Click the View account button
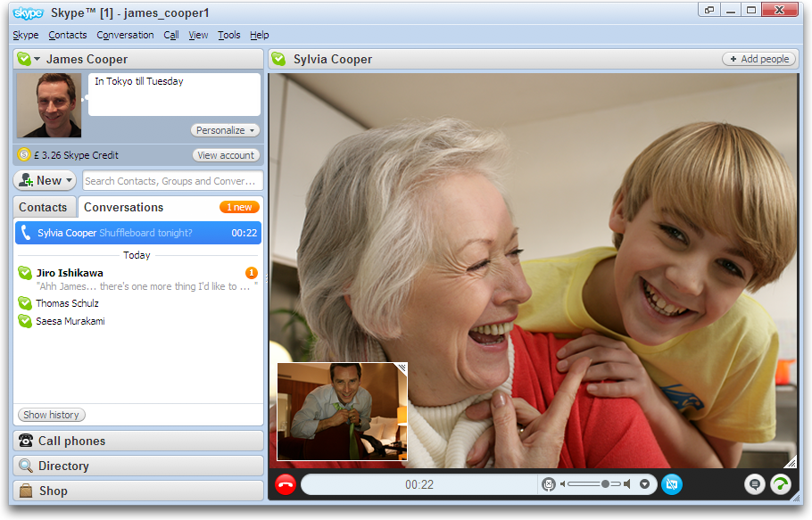 click(x=226, y=155)
